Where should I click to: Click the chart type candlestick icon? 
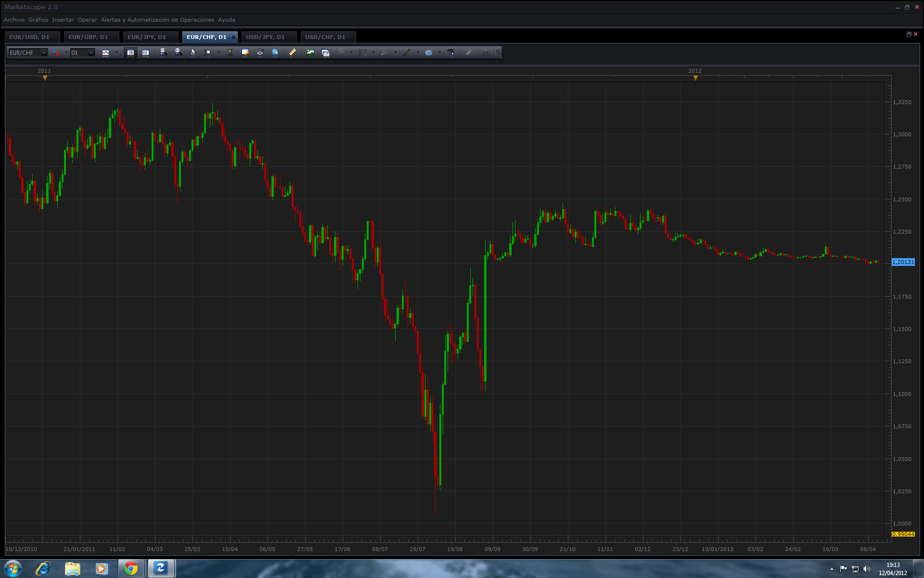click(106, 53)
